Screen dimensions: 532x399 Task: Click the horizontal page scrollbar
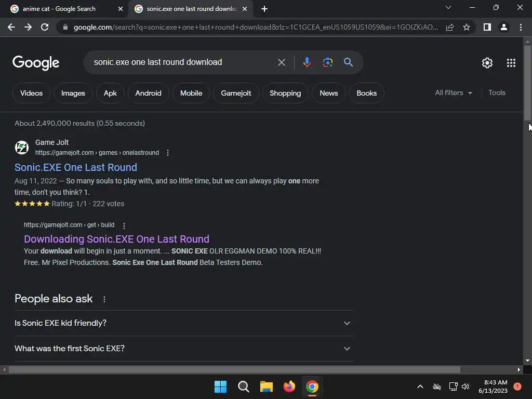(x=234, y=369)
